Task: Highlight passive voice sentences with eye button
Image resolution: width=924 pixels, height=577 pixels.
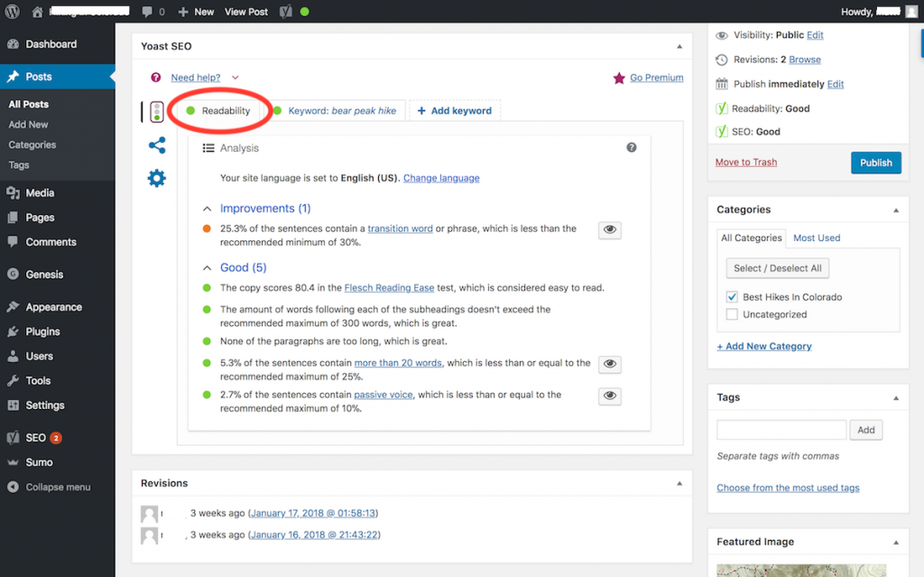Action: point(610,396)
